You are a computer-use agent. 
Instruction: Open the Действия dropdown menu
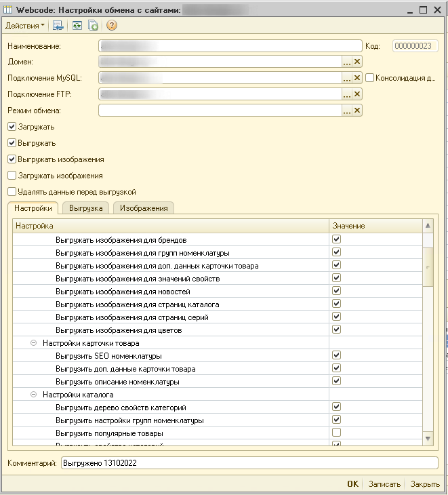pos(25,26)
